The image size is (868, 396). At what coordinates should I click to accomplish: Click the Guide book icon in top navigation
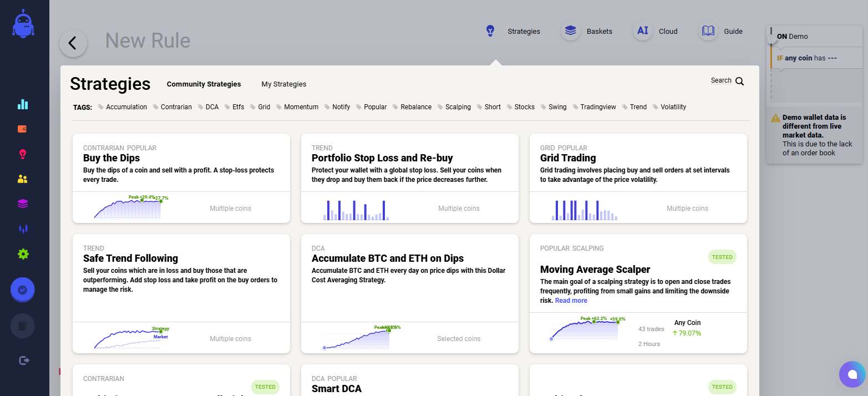coord(708,31)
